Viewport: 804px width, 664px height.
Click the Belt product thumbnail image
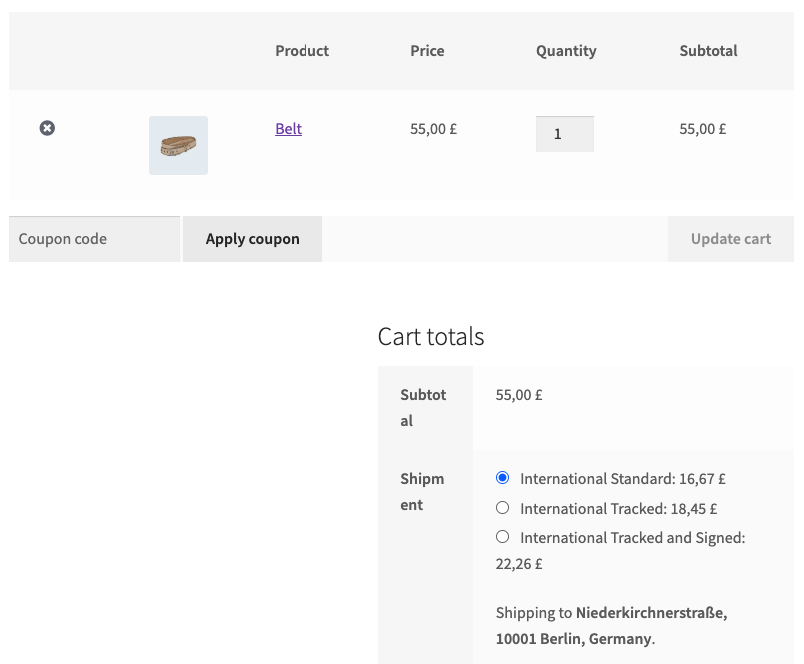tap(178, 145)
